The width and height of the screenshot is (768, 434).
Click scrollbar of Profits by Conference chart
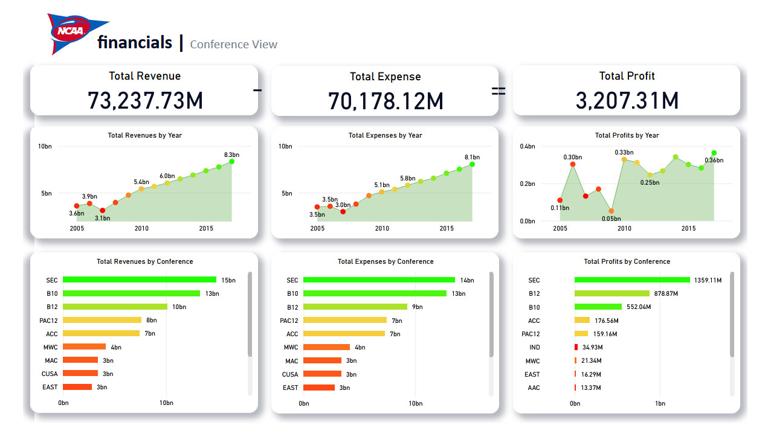pos(732,314)
